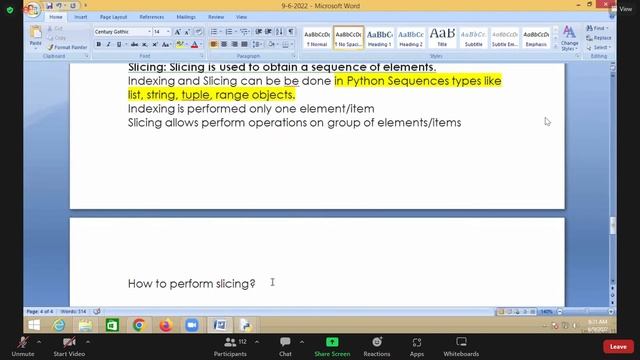Align text left
This screenshot has width=640, height=360.
(x=214, y=44)
